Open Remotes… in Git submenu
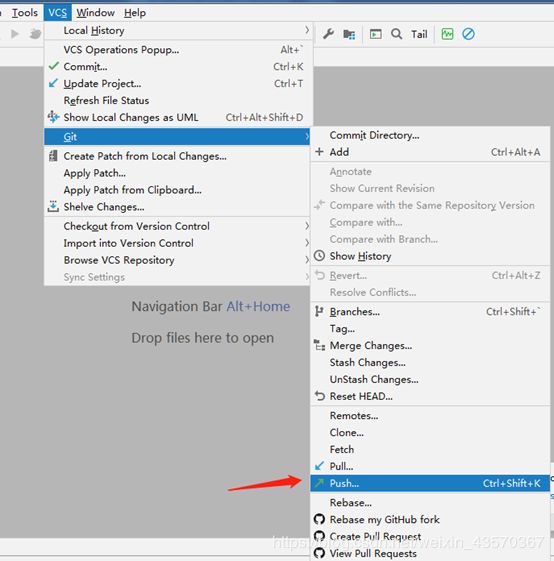Screen dimensions: 554x561 point(430,416)
